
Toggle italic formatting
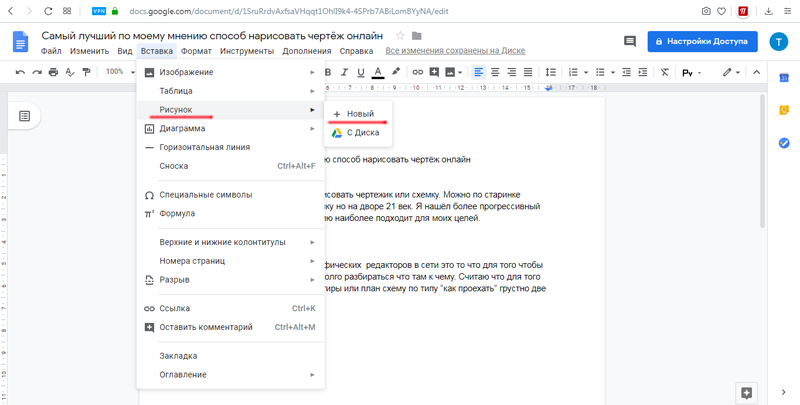click(344, 72)
